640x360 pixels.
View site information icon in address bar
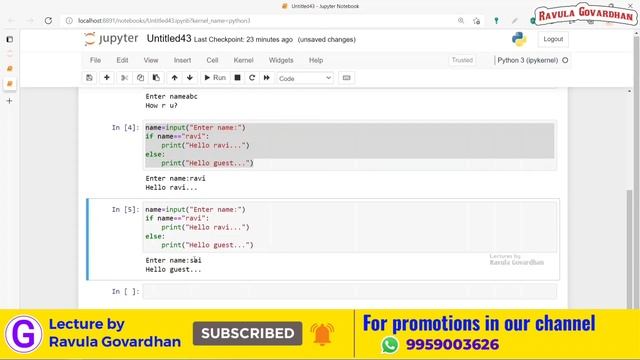click(69, 20)
